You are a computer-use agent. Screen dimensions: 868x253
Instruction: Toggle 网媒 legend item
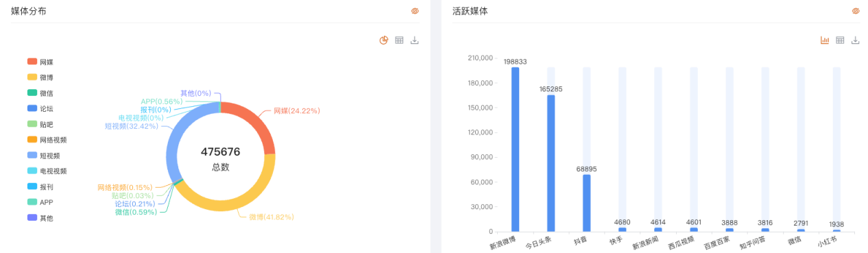[x=40, y=62]
